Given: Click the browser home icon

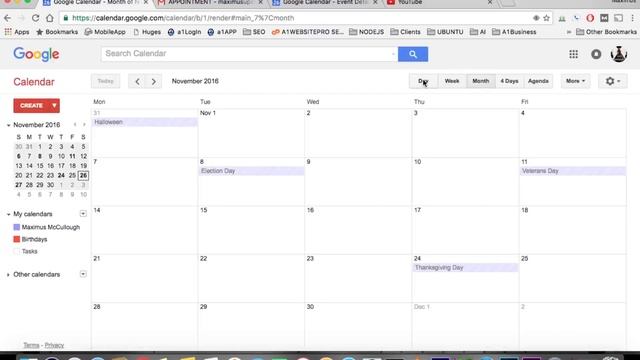Looking at the screenshot, I should click(49, 18).
